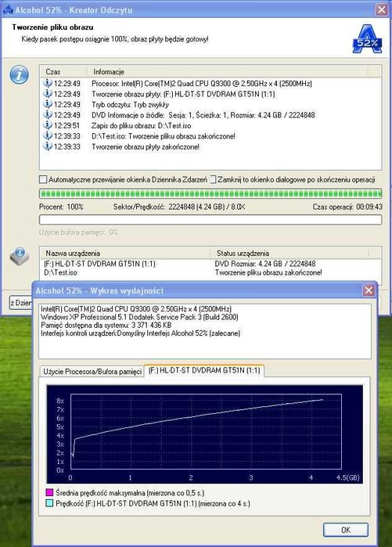
Task: Click the 'Tworzenie pliku obrazu' heading
Action: pyautogui.click(x=52, y=27)
